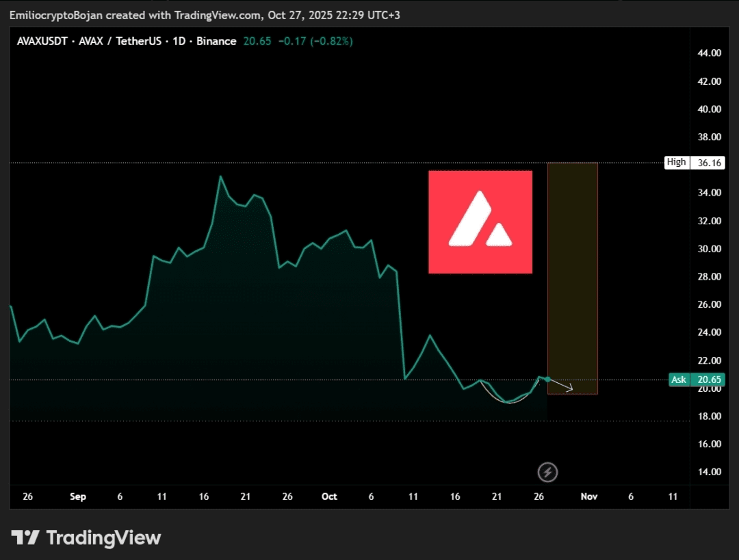Click the 16.00 price axis label
Image resolution: width=739 pixels, height=560 pixels.
click(710, 444)
